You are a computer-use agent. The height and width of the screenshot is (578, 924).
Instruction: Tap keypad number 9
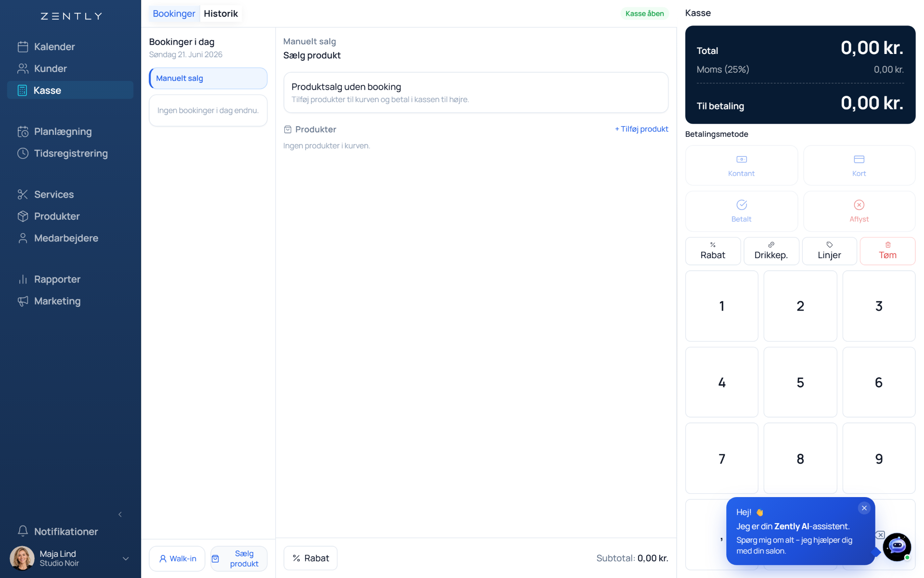point(879,459)
